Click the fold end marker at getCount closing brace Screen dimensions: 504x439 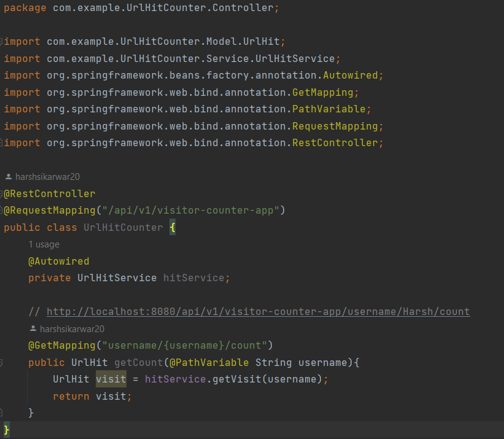(x=1, y=413)
